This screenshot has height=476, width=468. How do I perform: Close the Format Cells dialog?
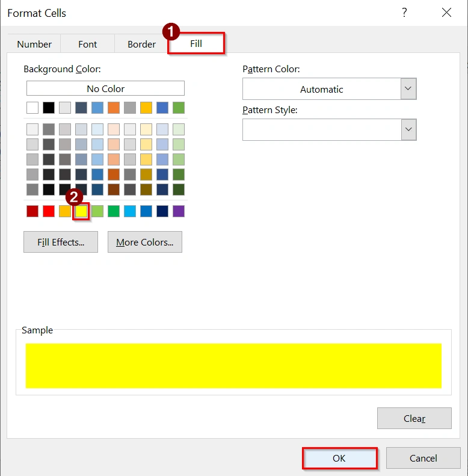446,13
